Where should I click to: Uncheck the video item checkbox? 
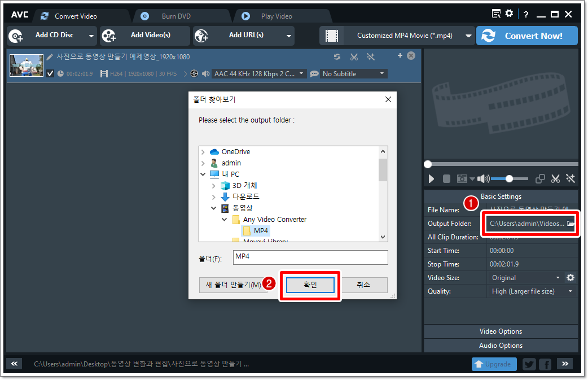(x=50, y=73)
